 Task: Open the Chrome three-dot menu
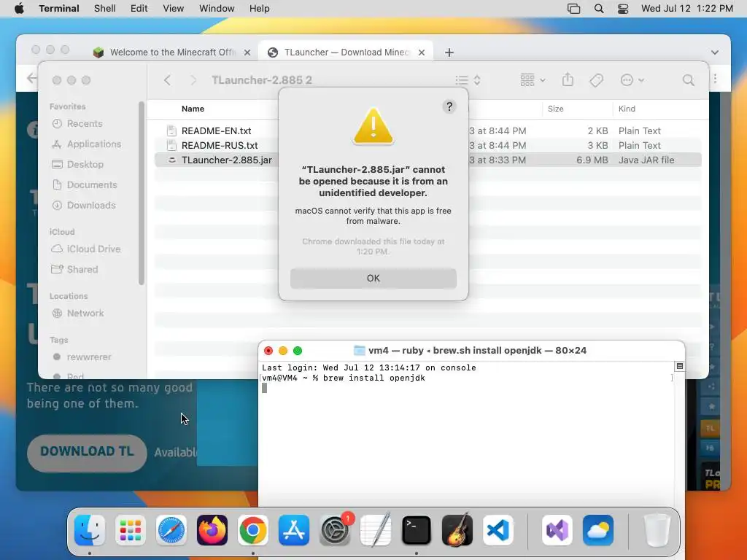coord(715,78)
